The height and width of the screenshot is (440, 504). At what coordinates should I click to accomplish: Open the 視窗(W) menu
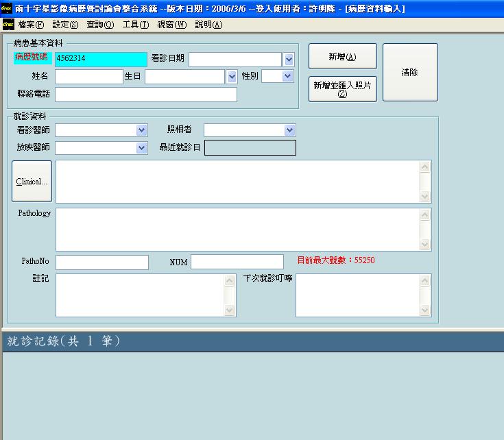point(172,25)
